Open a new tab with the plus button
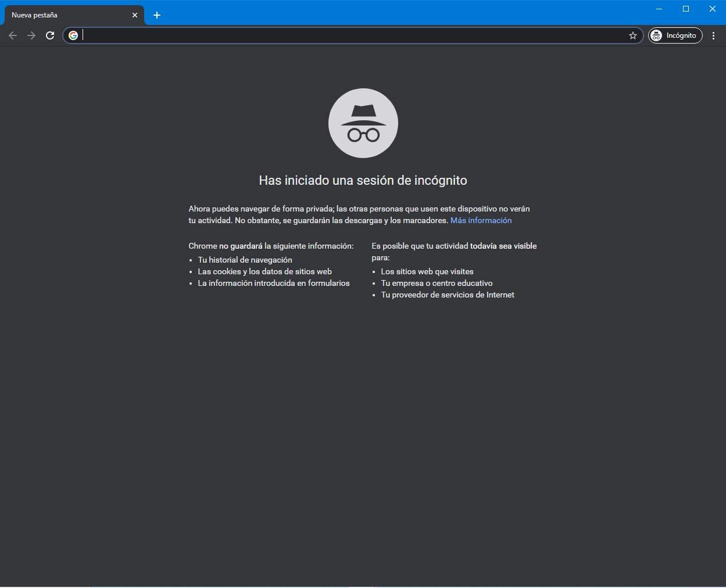This screenshot has height=588, width=726. [157, 15]
